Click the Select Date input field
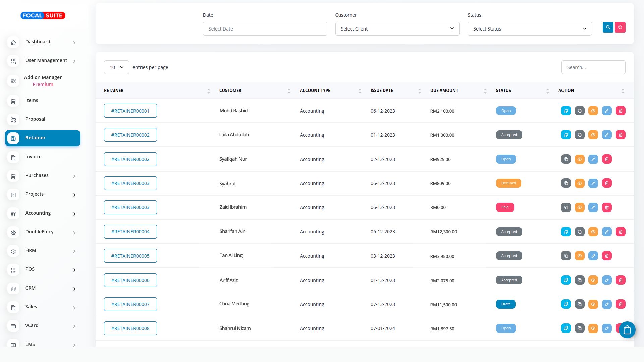 click(x=265, y=29)
